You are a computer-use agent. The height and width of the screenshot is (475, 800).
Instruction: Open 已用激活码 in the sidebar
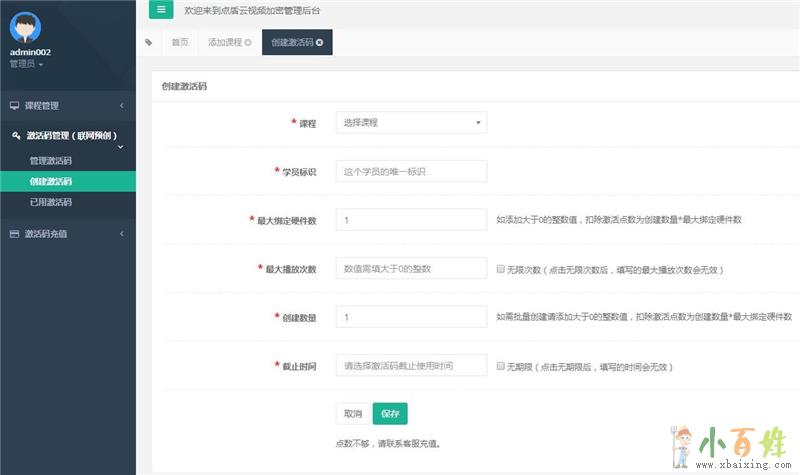[x=51, y=202]
